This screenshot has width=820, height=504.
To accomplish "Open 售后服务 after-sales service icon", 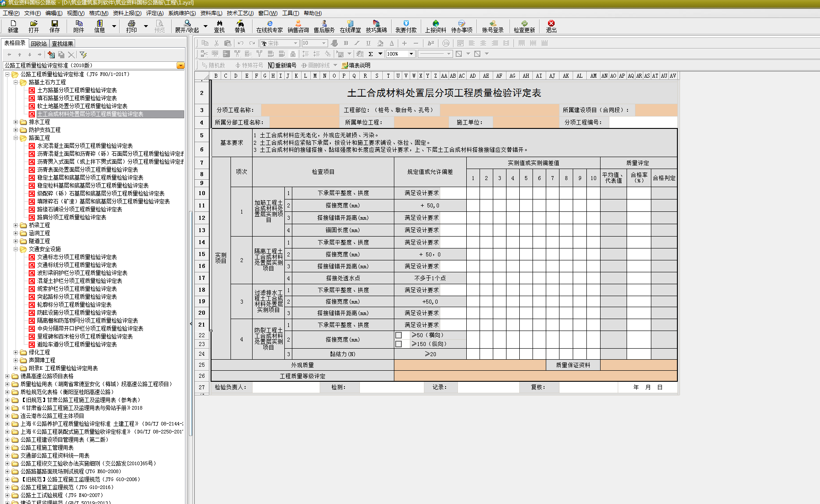I will click(x=324, y=26).
